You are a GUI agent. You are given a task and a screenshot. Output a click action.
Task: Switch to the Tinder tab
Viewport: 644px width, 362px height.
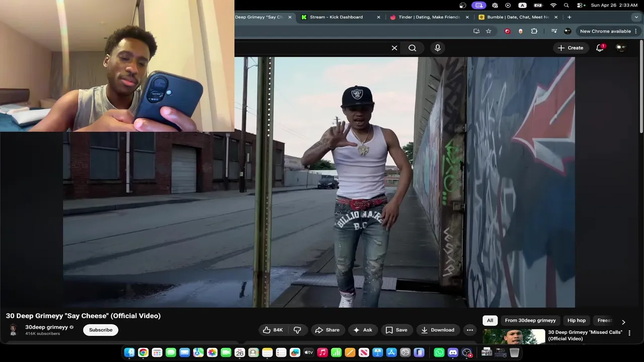coord(429,17)
